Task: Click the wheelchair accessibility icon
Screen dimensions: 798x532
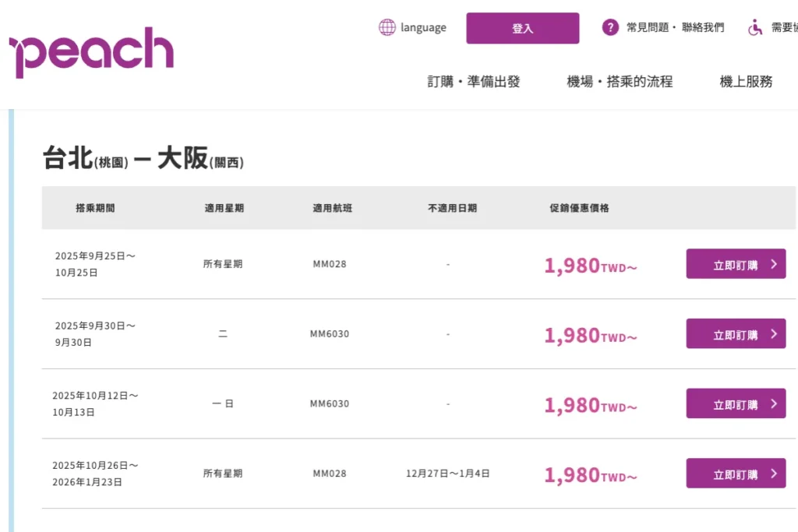Action: click(755, 27)
